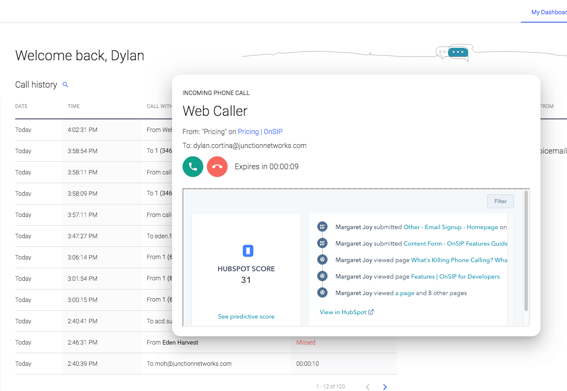Open the Filter button in HubSpot panel

pos(500,201)
